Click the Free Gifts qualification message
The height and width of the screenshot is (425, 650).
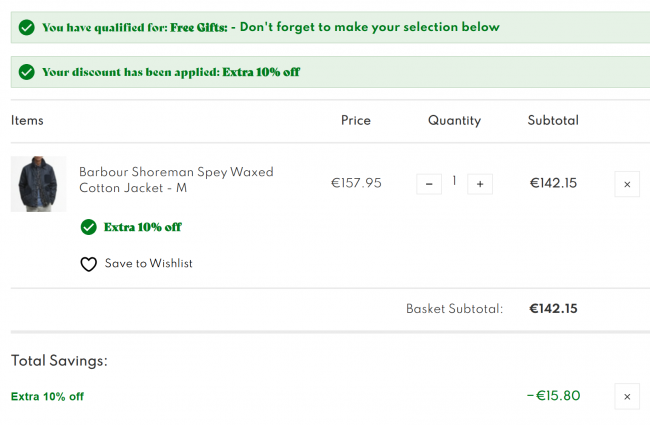(271, 27)
